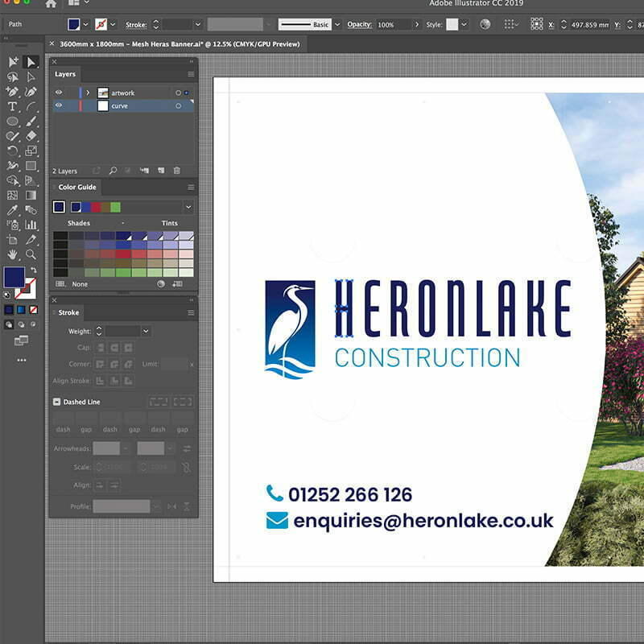Select the Ellipse tool
The height and width of the screenshot is (644, 644).
click(12, 122)
